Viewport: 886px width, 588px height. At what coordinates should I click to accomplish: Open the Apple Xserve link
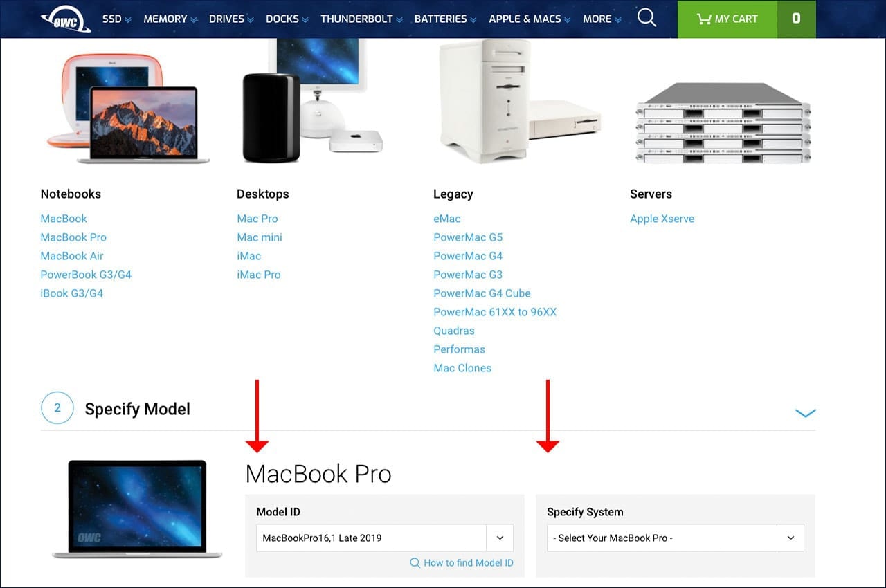[x=662, y=219]
